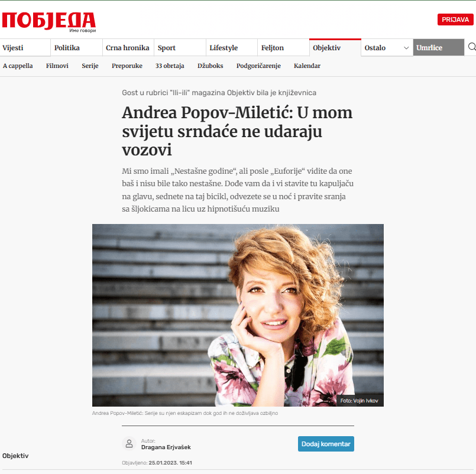
Task: Select the Objektiv tab
Action: pyautogui.click(x=326, y=48)
